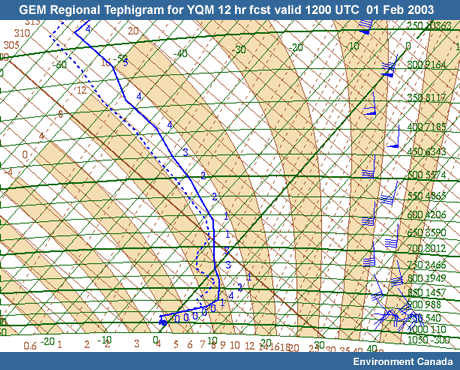Click the GEM Regional Tephigram title text
Image resolution: width=460 pixels, height=370 pixels.
pyautogui.click(x=226, y=10)
